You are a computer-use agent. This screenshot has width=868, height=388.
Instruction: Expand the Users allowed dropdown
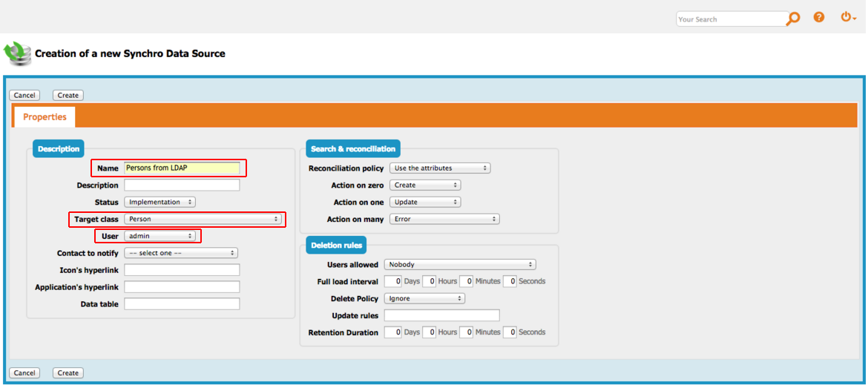(459, 265)
